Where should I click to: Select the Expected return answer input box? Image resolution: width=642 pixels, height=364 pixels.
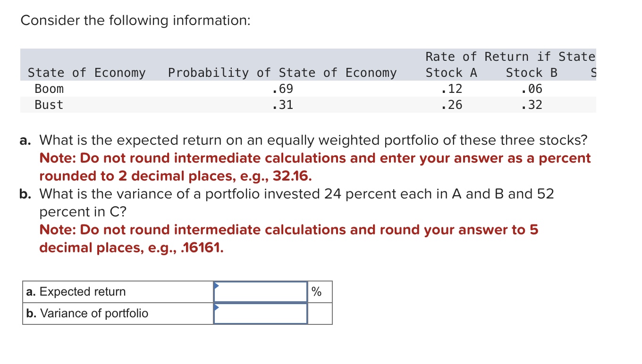261,292
